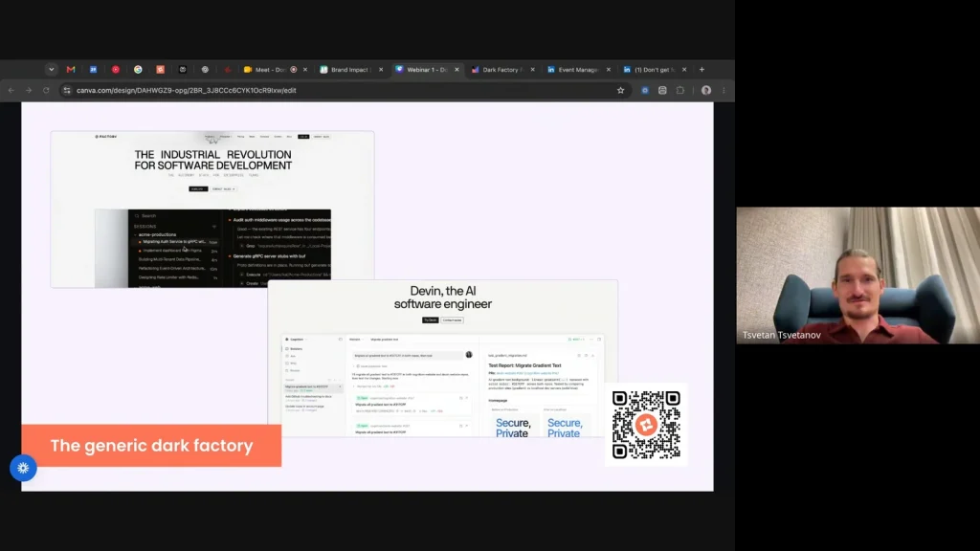Open the Extensions puzzle menu
This screenshot has width=980, height=551.
pos(680,90)
